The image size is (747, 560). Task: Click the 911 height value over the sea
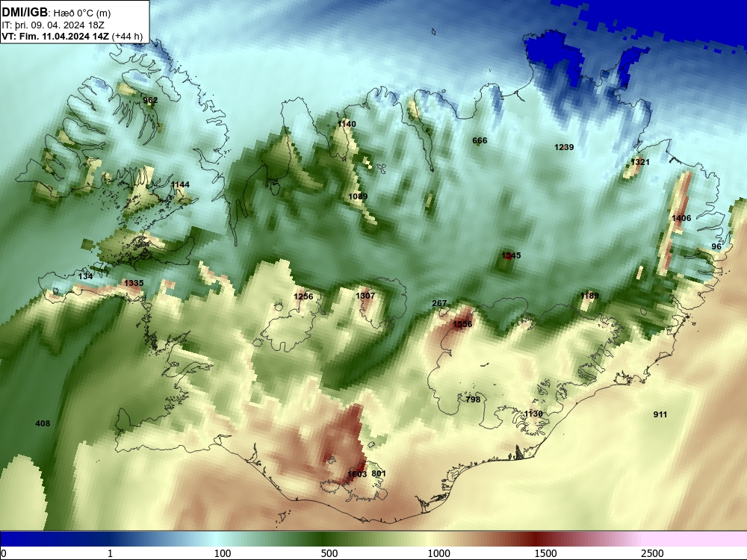pos(660,414)
